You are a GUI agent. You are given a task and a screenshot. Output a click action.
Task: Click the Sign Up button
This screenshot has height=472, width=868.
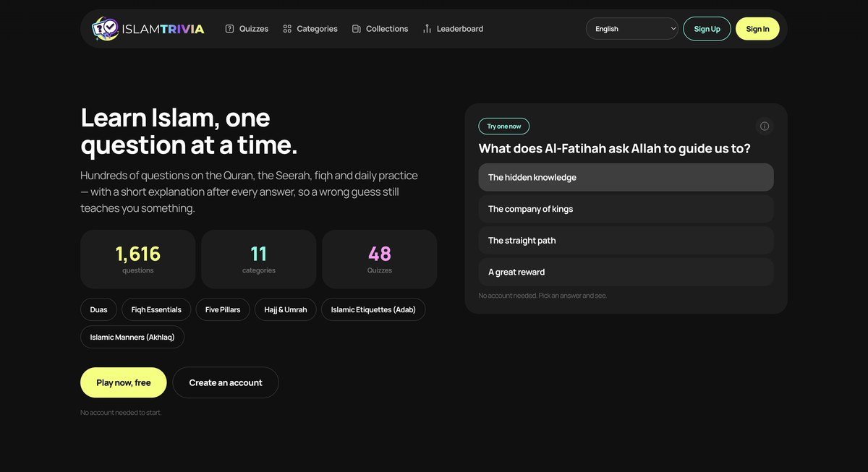(x=707, y=29)
